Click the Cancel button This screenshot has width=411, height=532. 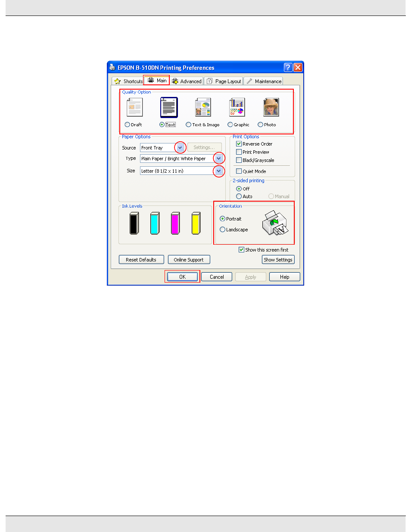coord(217,277)
